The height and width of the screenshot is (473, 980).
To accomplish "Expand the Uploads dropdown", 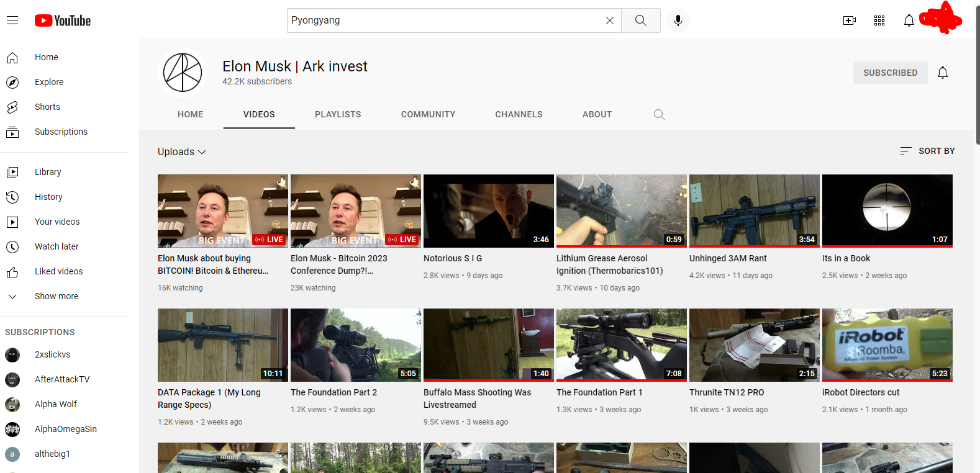I will (181, 151).
